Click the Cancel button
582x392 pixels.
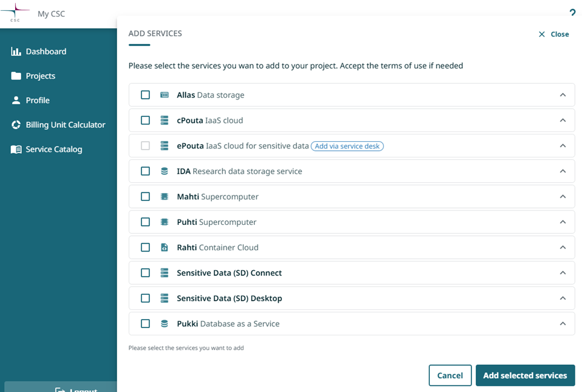(450, 375)
